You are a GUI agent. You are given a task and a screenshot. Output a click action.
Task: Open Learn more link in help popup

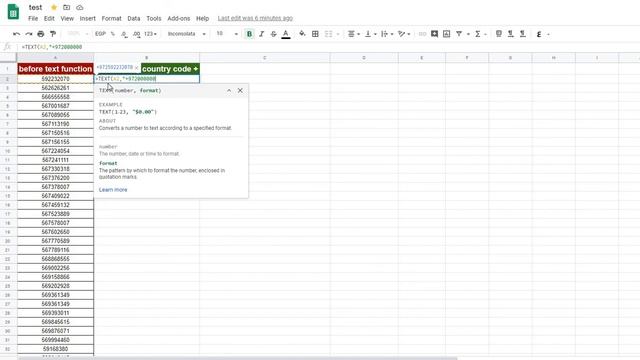(x=113, y=190)
